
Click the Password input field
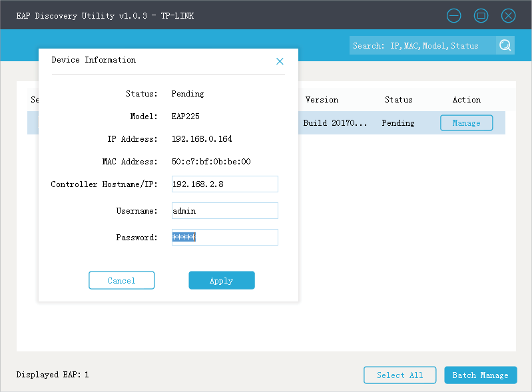[x=225, y=237]
